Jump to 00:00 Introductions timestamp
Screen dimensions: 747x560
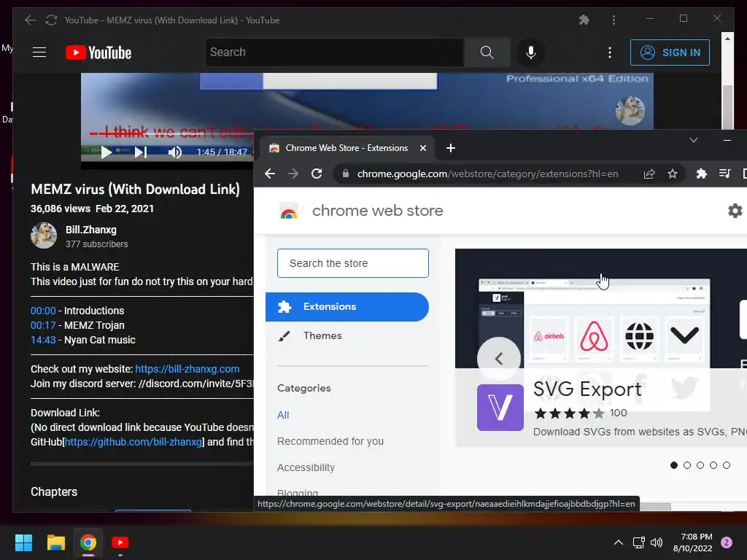(43, 311)
